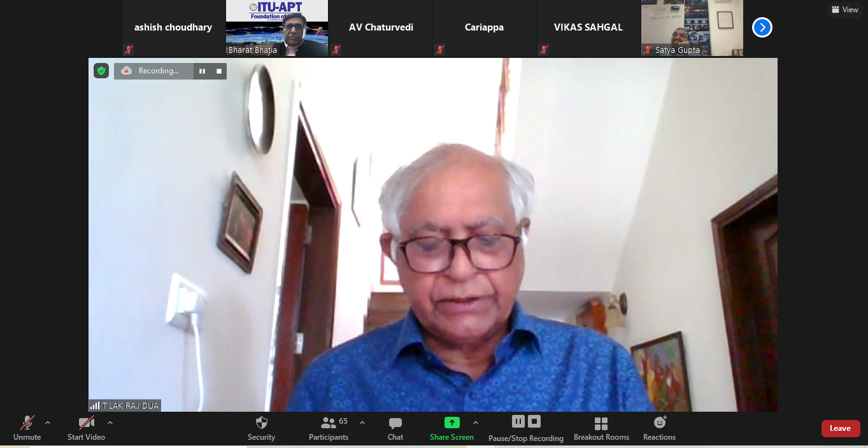Stop recording in the top-left recording bar
Screen dimensions: 868x448
219,71
